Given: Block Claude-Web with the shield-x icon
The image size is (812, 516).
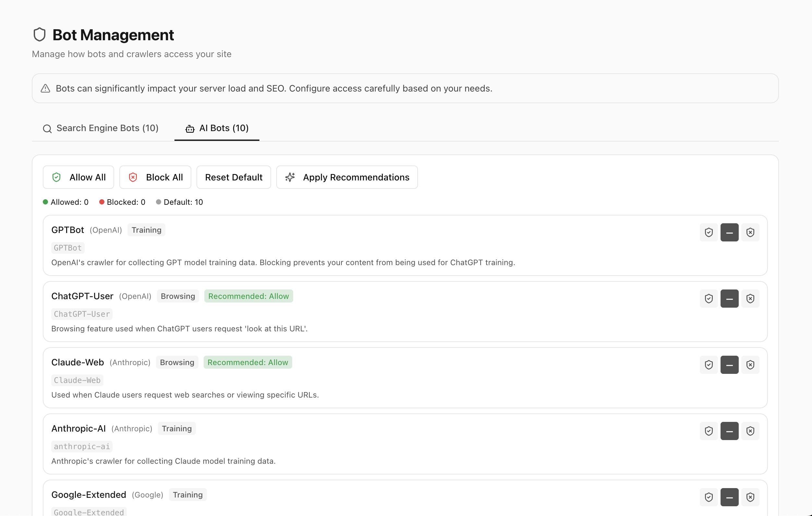Looking at the screenshot, I should [x=750, y=364].
